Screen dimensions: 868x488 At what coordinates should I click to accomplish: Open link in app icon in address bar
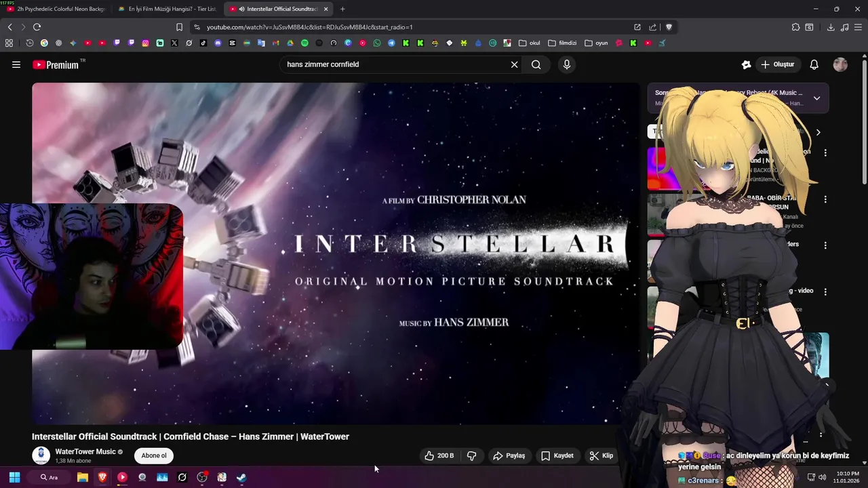(637, 27)
